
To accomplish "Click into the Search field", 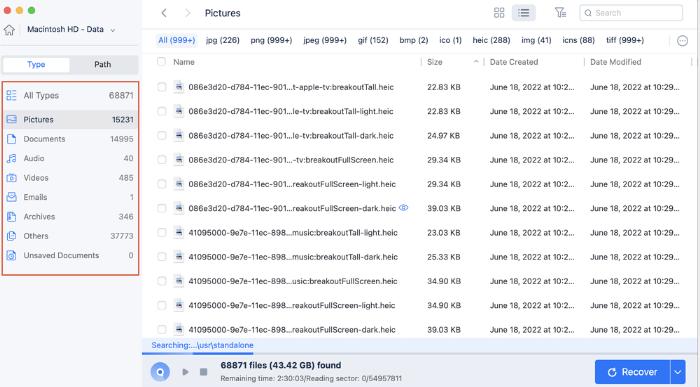I will coord(631,13).
